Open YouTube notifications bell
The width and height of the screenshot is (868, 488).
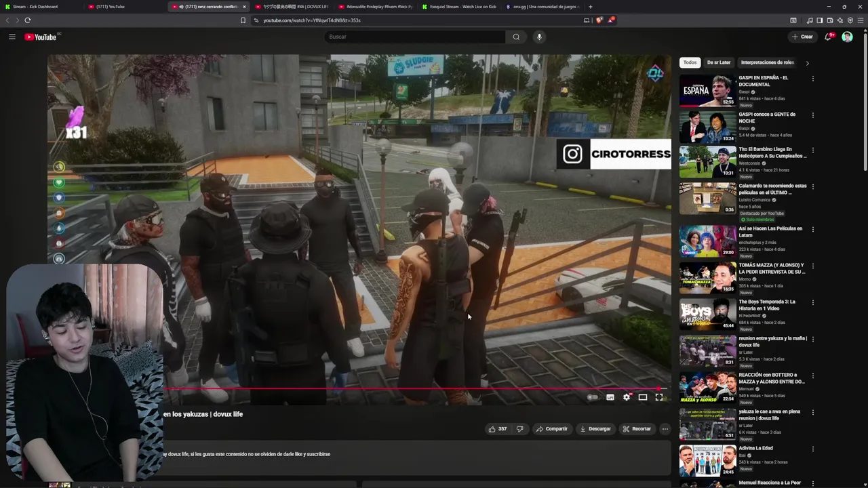(x=828, y=37)
